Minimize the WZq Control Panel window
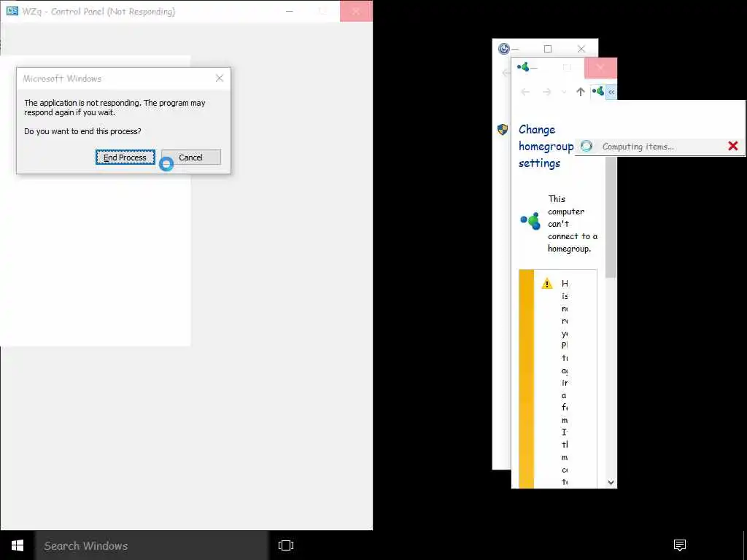Viewport: 747px width, 560px height. tap(289, 11)
